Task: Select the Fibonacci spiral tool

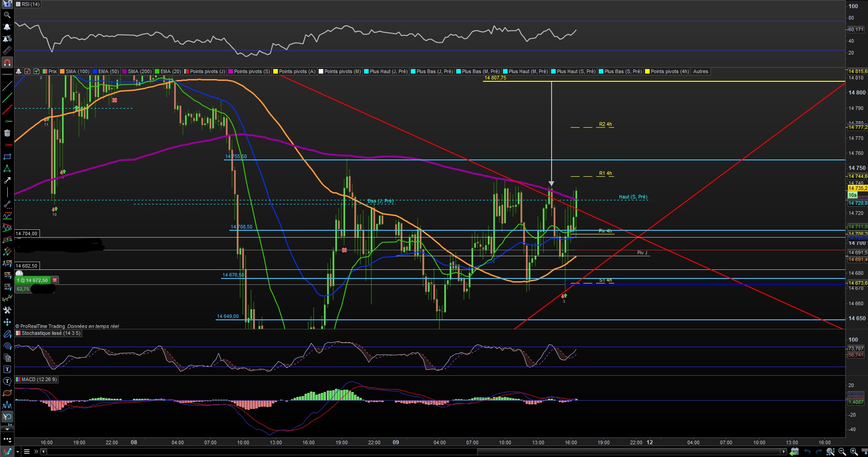Action: [7, 346]
